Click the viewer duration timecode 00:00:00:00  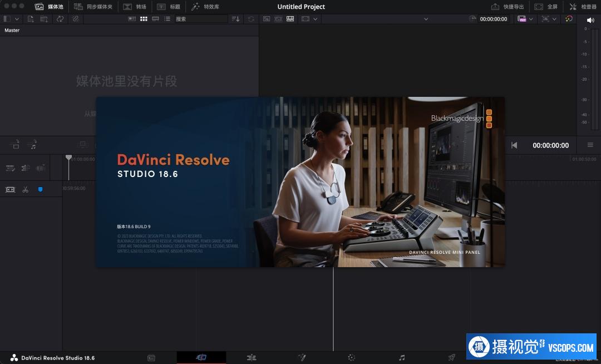click(493, 19)
